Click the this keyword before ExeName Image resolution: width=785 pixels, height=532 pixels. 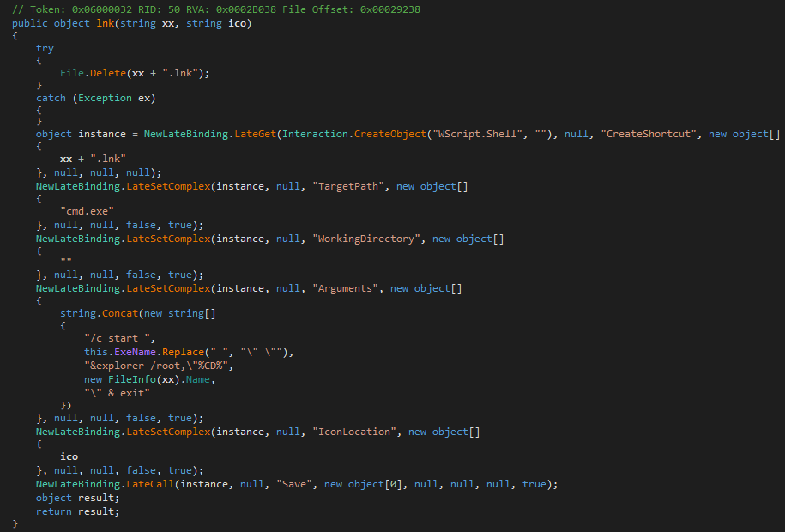[96, 352]
